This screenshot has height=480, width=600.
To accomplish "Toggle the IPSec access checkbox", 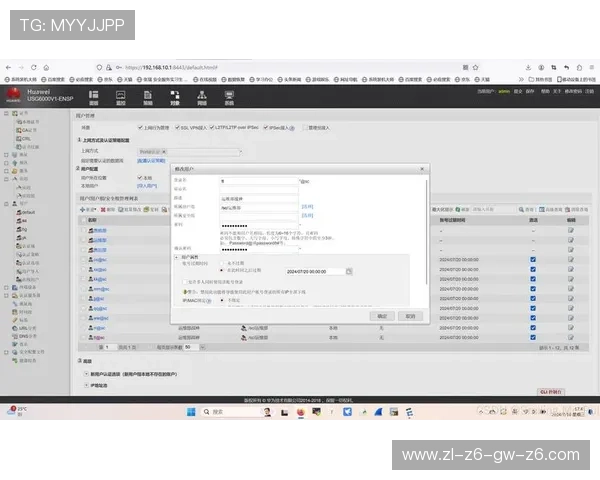I will (x=266, y=127).
